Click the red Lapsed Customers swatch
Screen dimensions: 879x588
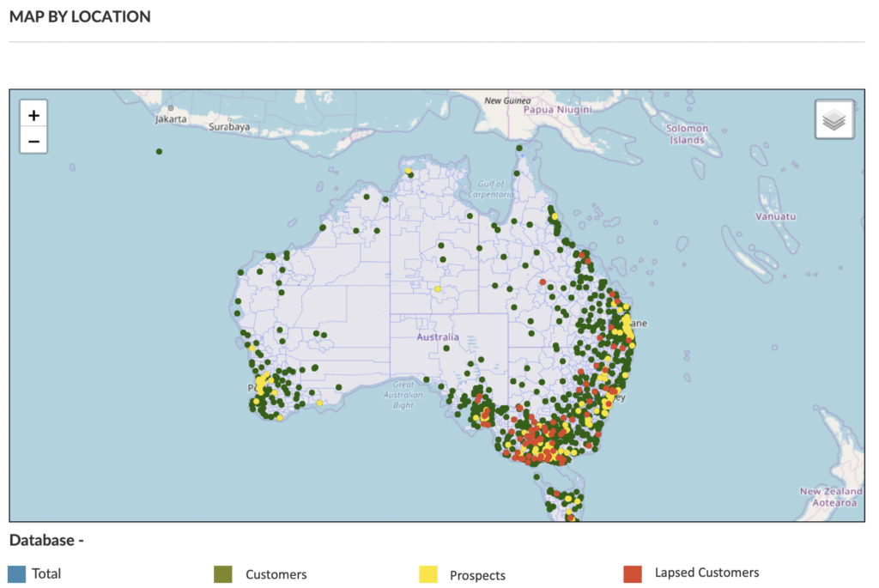pos(633,574)
